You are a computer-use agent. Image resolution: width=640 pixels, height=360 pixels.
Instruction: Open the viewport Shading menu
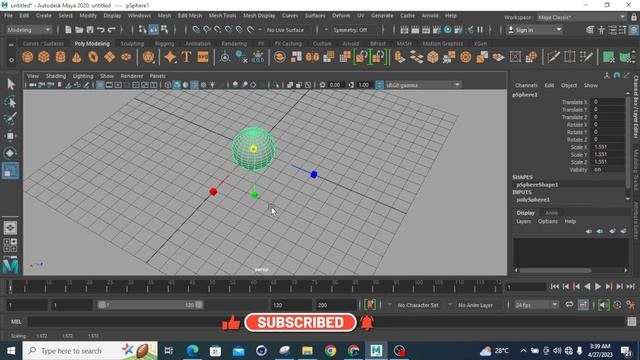pos(56,76)
